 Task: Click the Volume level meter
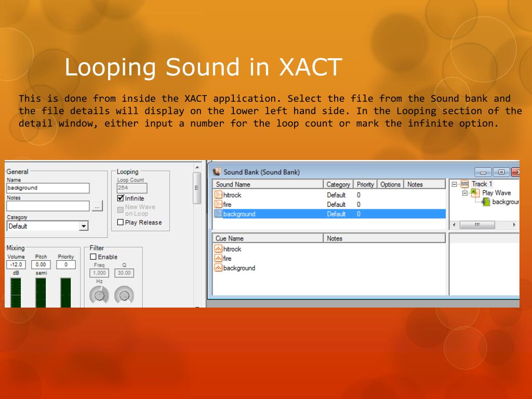16,292
